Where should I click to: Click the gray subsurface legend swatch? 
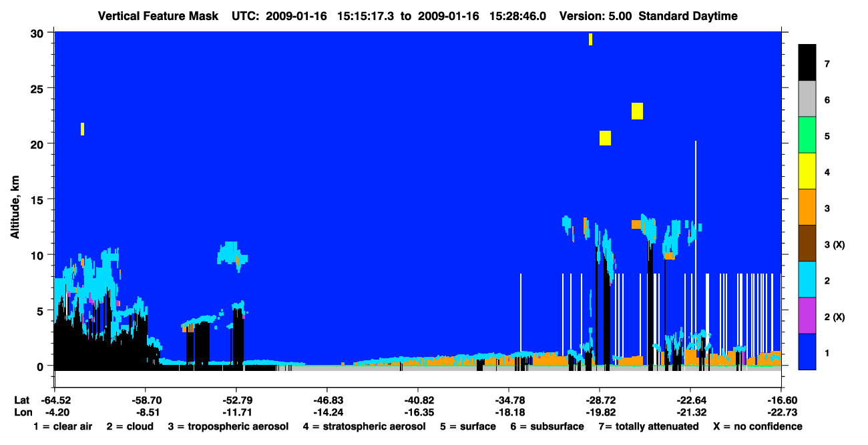coord(807,99)
